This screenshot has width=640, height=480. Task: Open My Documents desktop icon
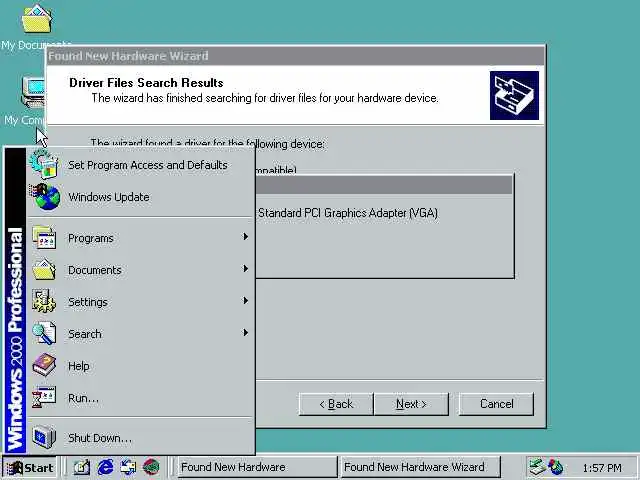tap(37, 20)
